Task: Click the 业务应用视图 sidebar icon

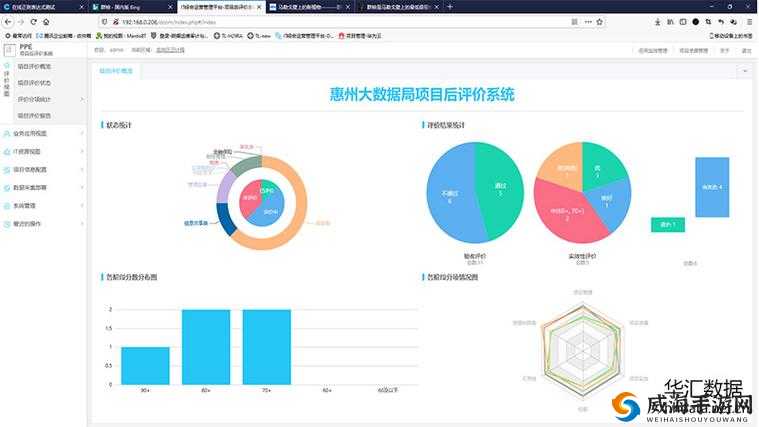Action: click(x=7, y=133)
